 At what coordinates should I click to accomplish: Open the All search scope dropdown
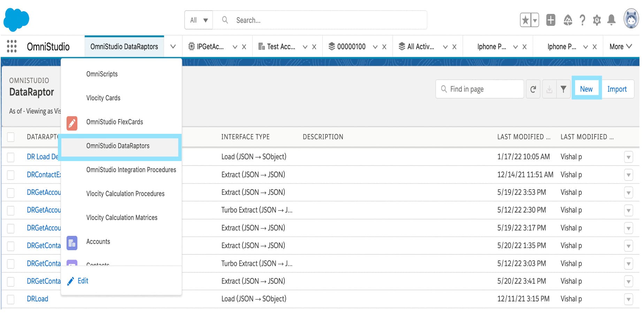199,20
